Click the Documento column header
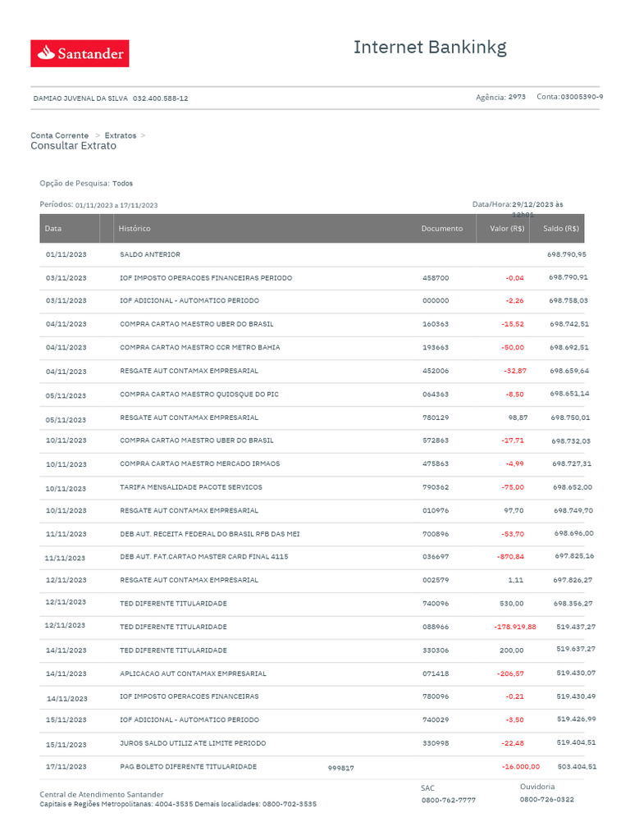This screenshot has height=840, width=630. point(442,228)
